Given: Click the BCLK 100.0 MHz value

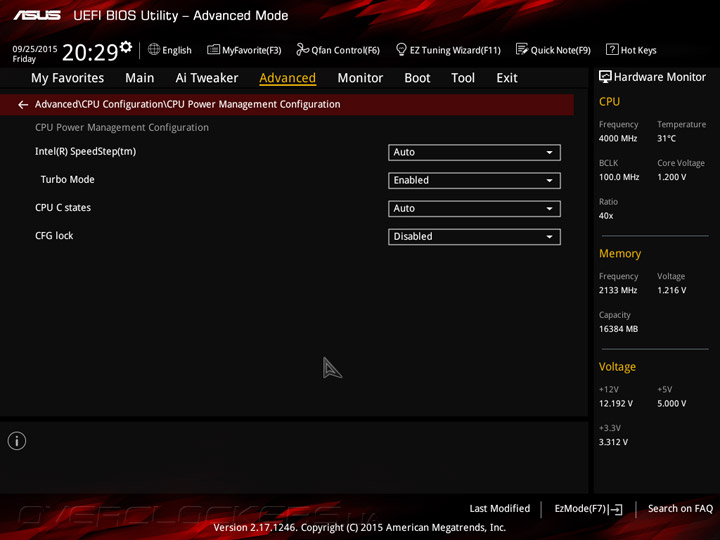Looking at the screenshot, I should point(619,177).
